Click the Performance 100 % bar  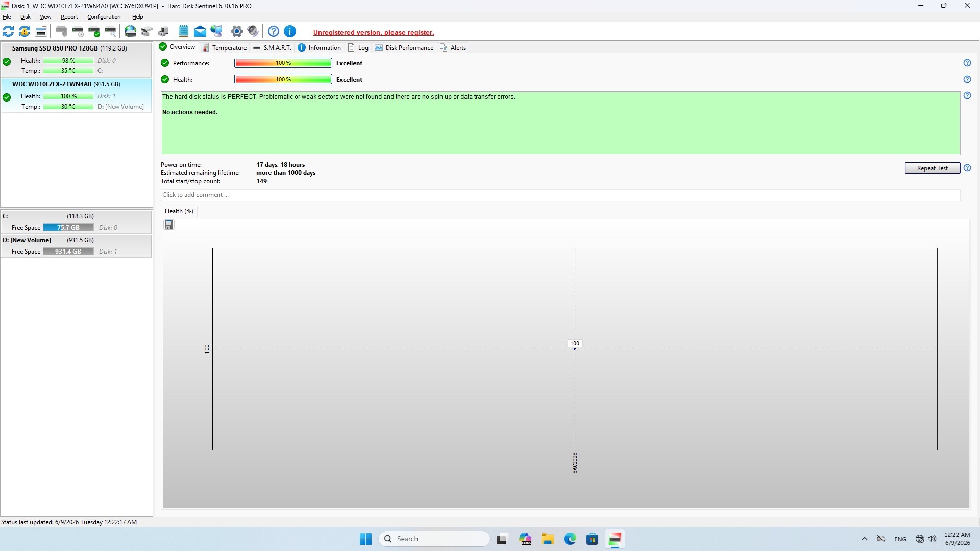tap(283, 63)
